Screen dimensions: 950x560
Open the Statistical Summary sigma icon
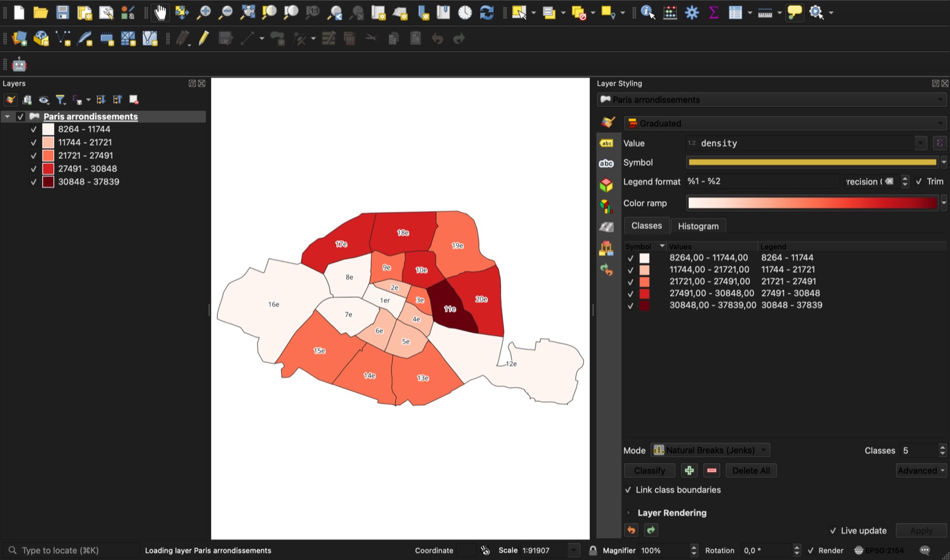(x=714, y=12)
